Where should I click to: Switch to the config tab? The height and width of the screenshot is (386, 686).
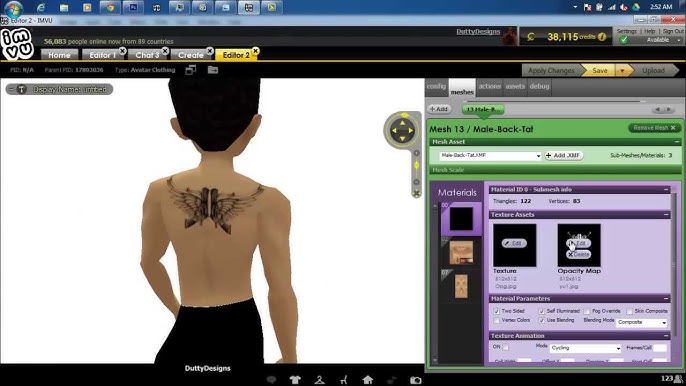(436, 87)
